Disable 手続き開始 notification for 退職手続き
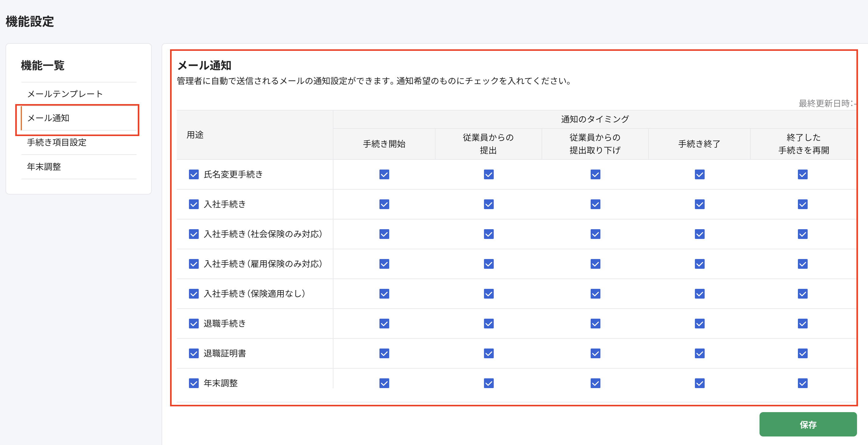868x445 pixels. pos(384,324)
